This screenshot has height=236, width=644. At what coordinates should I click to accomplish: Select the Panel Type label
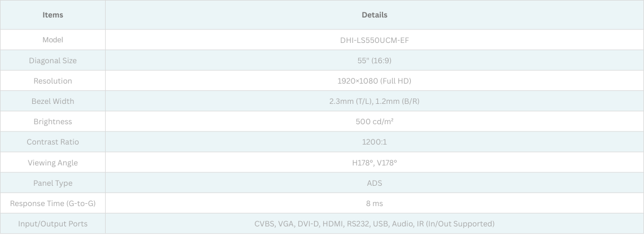[x=53, y=183]
